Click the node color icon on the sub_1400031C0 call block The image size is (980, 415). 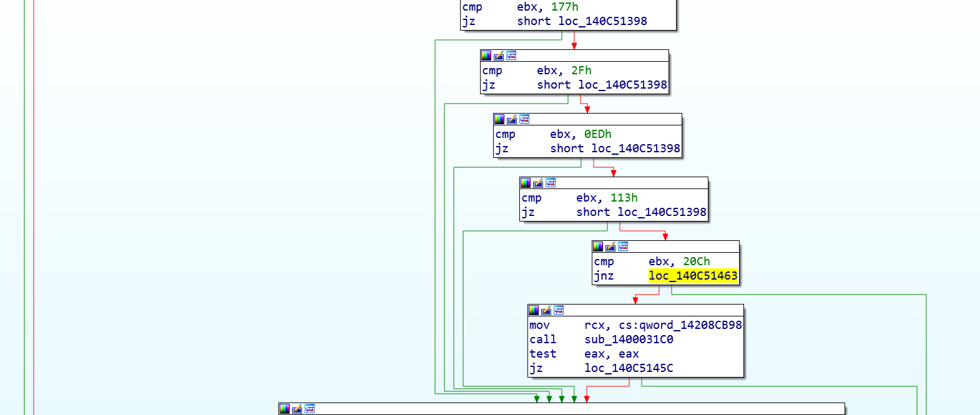pyautogui.click(x=534, y=310)
